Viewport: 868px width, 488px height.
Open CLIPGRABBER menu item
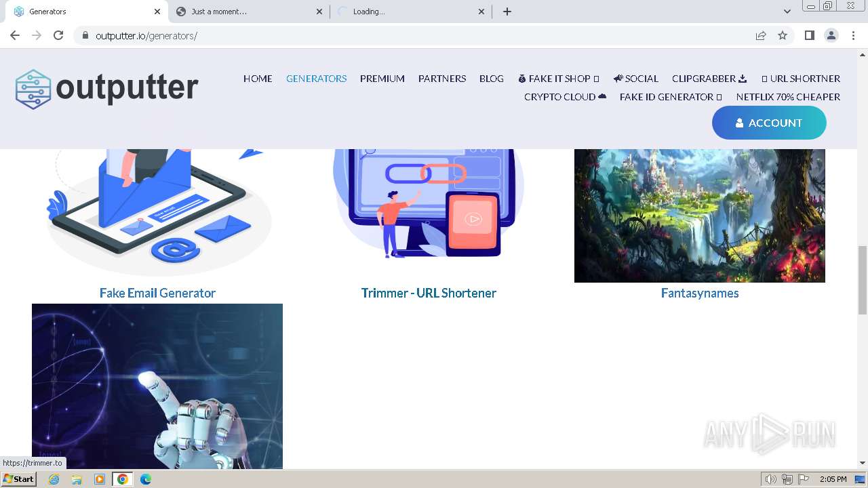tap(709, 79)
